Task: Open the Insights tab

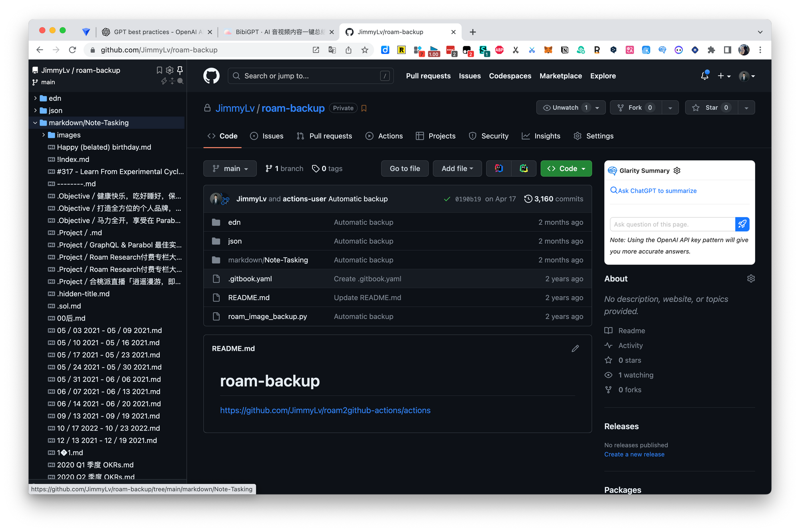Action: [541, 136]
